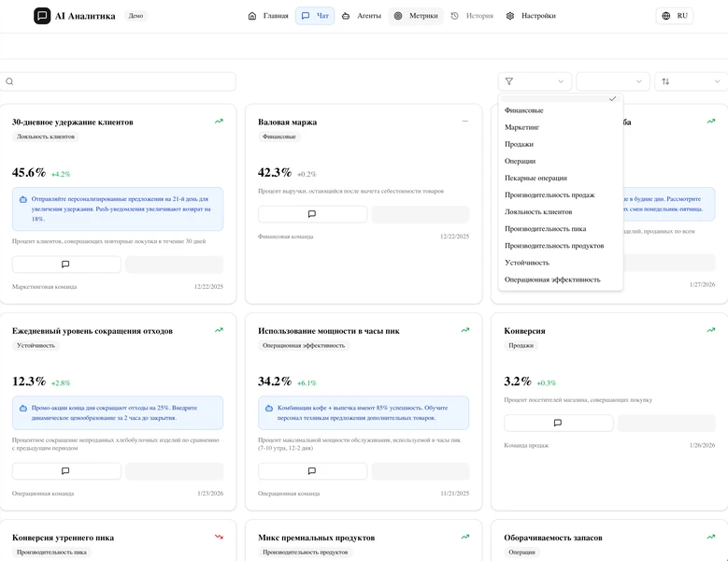This screenshot has width=728, height=561.
Task: Open the История tab
Action: pos(472,16)
